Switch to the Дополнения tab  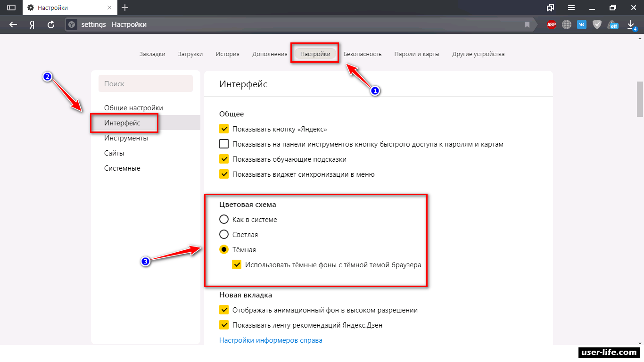tap(270, 54)
